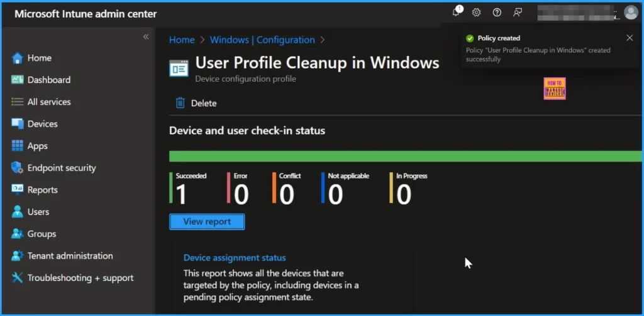Open the notifications bell icon
Screen dimensions: 644x316
point(457,12)
